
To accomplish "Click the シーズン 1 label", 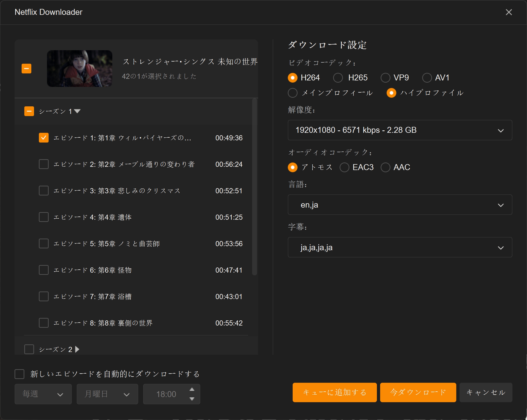I will pyautogui.click(x=55, y=111).
